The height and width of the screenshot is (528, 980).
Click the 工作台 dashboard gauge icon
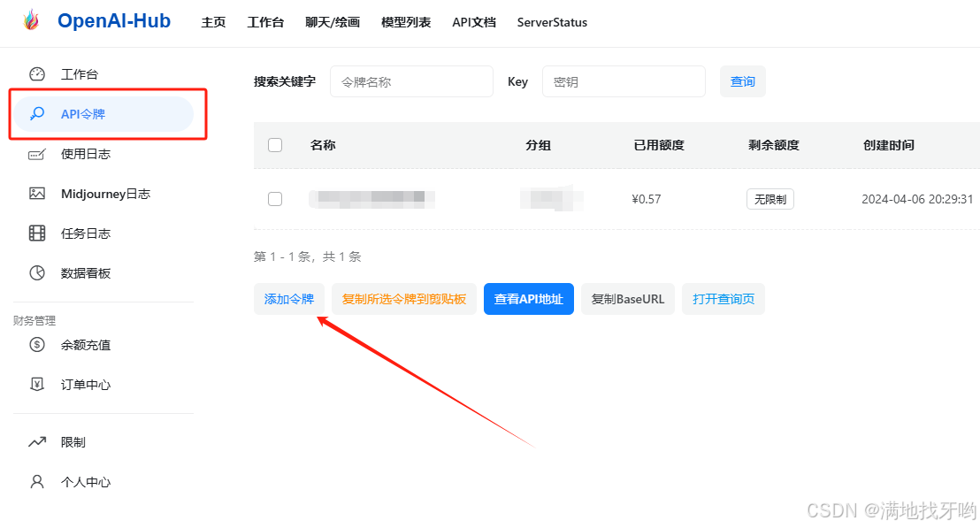(37, 73)
